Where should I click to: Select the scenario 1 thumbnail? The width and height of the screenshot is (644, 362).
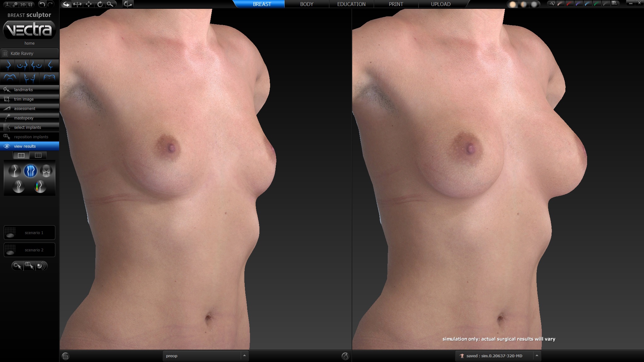(30, 233)
